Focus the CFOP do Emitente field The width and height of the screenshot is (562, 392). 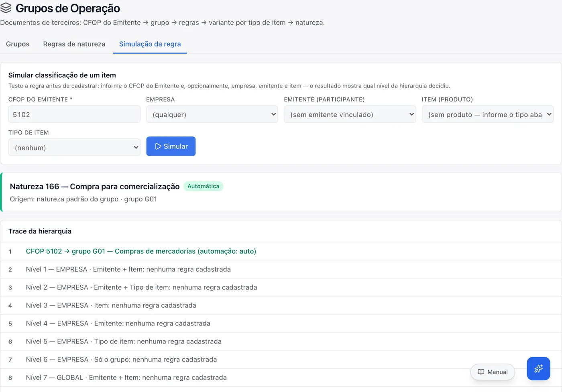point(74,114)
